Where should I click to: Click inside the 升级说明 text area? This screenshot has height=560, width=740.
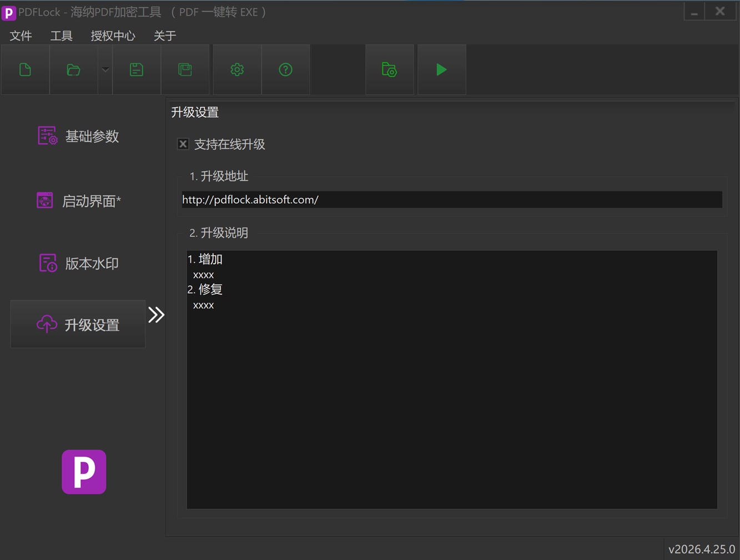452,380
